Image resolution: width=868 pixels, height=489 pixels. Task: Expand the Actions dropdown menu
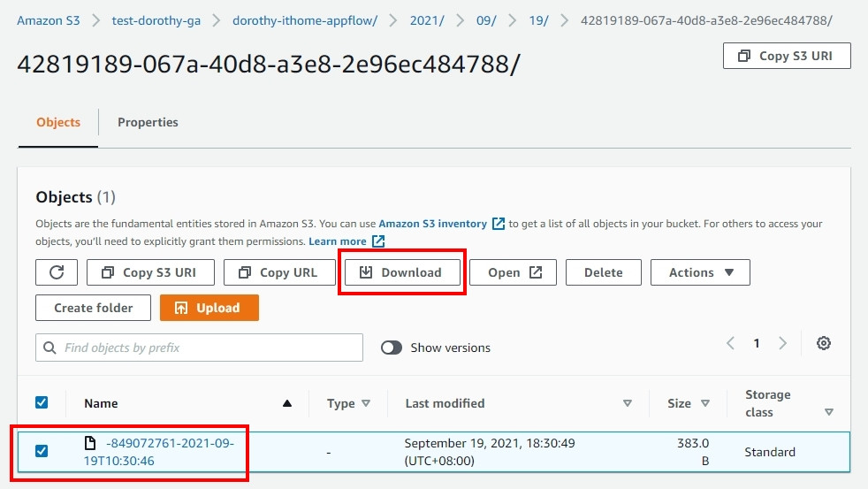coord(700,272)
